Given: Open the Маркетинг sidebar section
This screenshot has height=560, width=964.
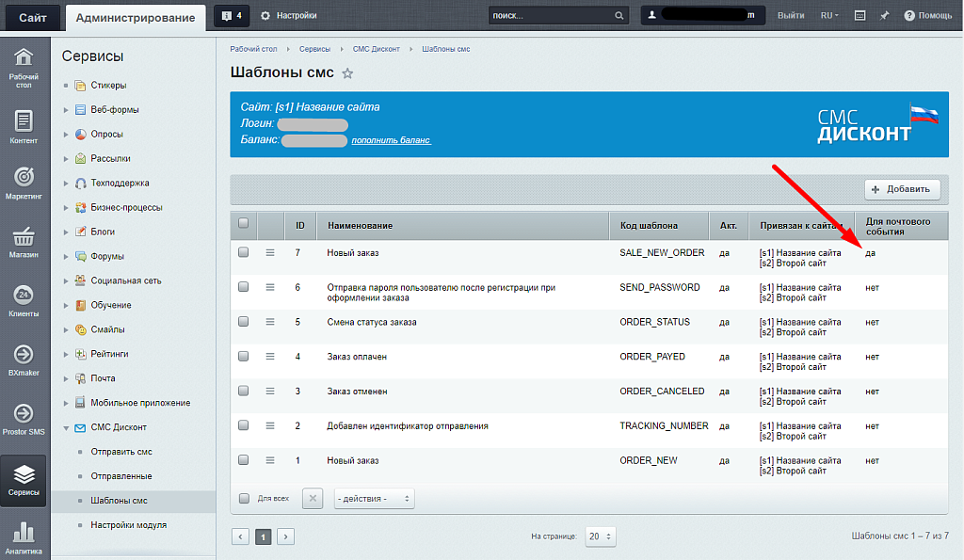Looking at the screenshot, I should (x=24, y=183).
